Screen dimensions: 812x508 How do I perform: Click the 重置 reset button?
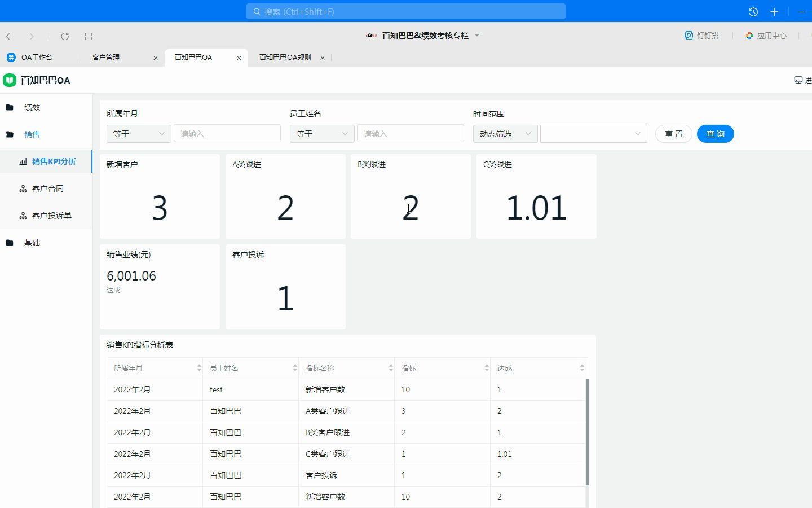pyautogui.click(x=674, y=134)
